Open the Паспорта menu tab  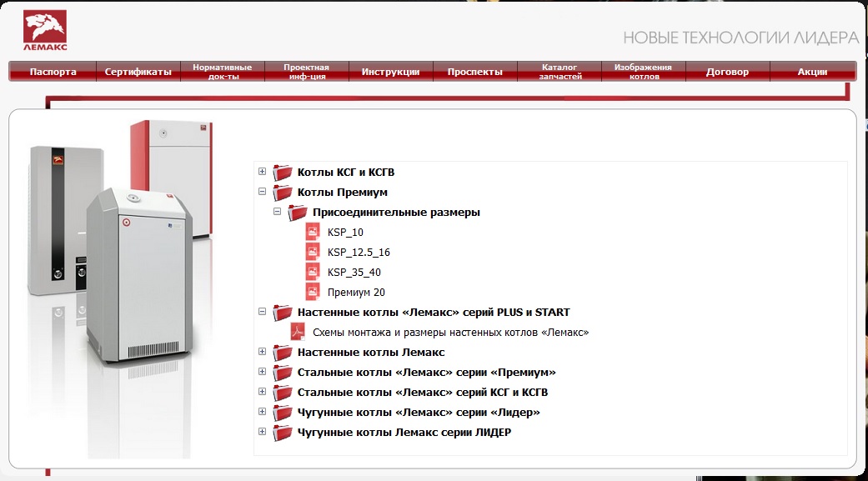pyautogui.click(x=53, y=72)
